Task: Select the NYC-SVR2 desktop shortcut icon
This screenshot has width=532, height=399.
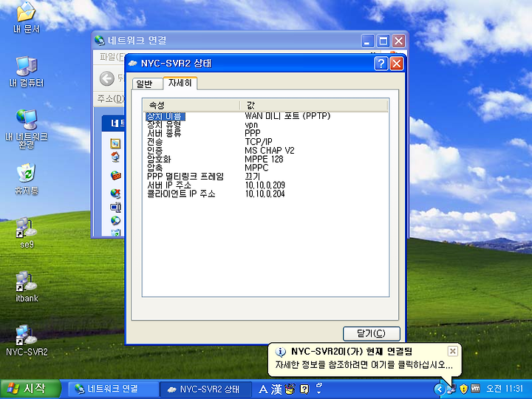Action: (27, 341)
